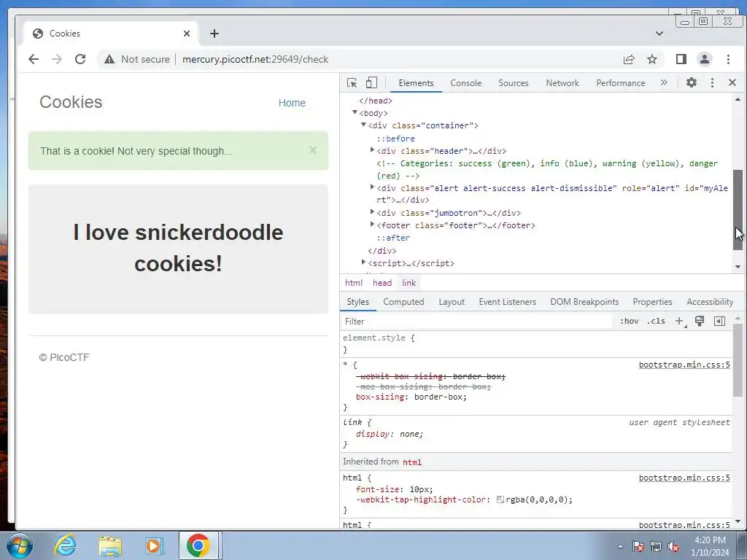747x560 pixels.
Task: Close the Cookies browser tab
Action: [x=187, y=34]
